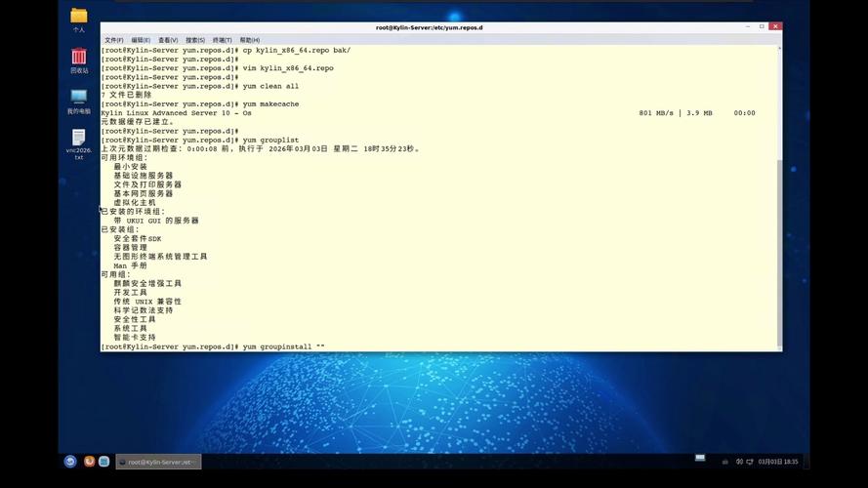Open the volume control tray icon
The width and height of the screenshot is (868, 488).
click(739, 462)
